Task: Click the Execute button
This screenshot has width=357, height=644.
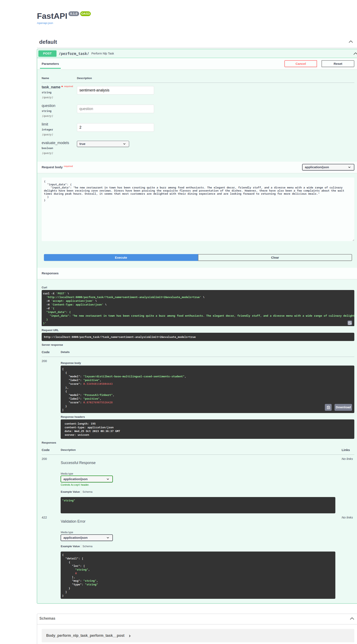Action: (121, 258)
